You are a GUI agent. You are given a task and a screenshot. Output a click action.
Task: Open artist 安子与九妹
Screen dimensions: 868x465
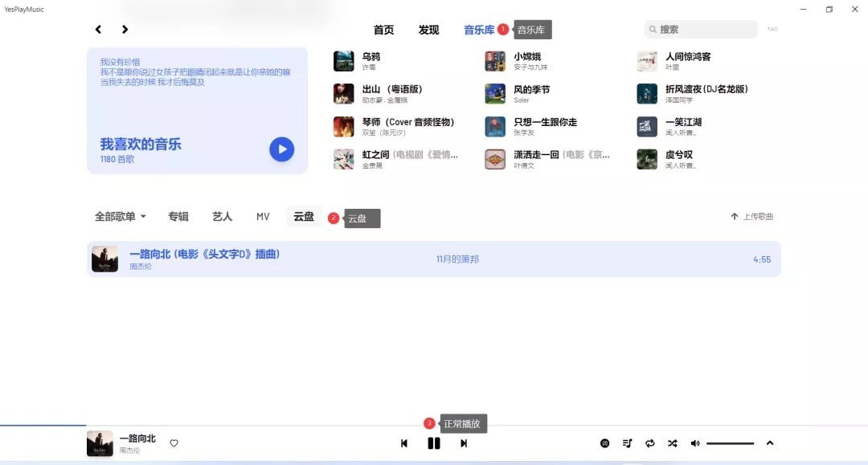pyautogui.click(x=530, y=67)
